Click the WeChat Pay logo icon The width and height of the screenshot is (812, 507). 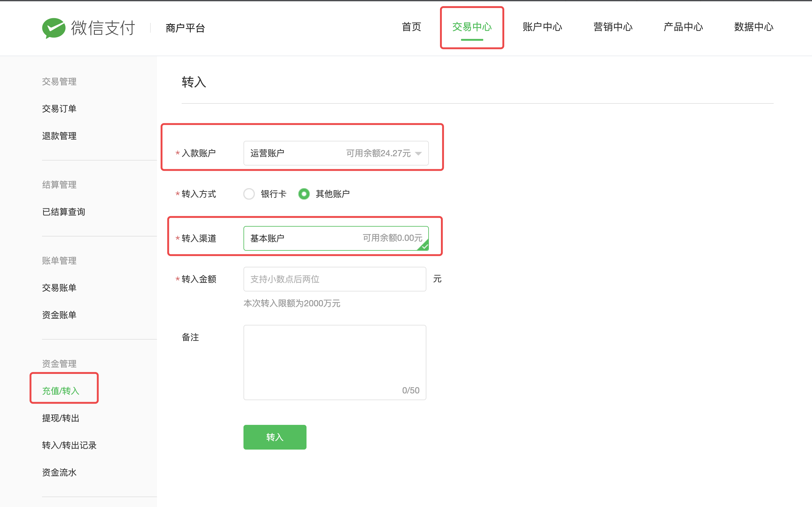54,28
